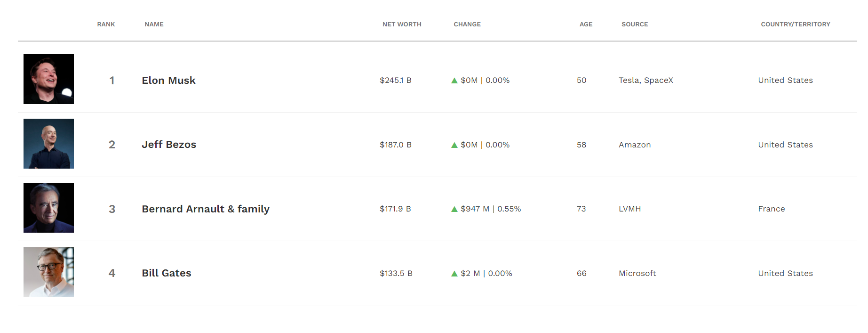The width and height of the screenshot is (868, 333).
Task: Sort by the Rank column header
Action: click(x=106, y=24)
